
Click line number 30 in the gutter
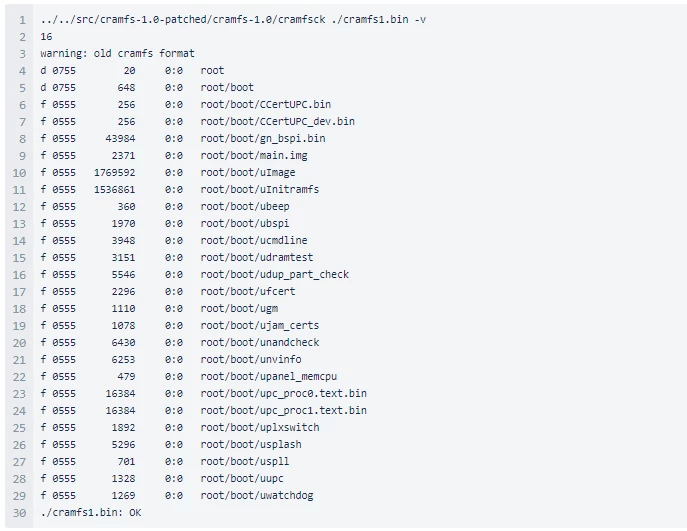pyautogui.click(x=20, y=512)
